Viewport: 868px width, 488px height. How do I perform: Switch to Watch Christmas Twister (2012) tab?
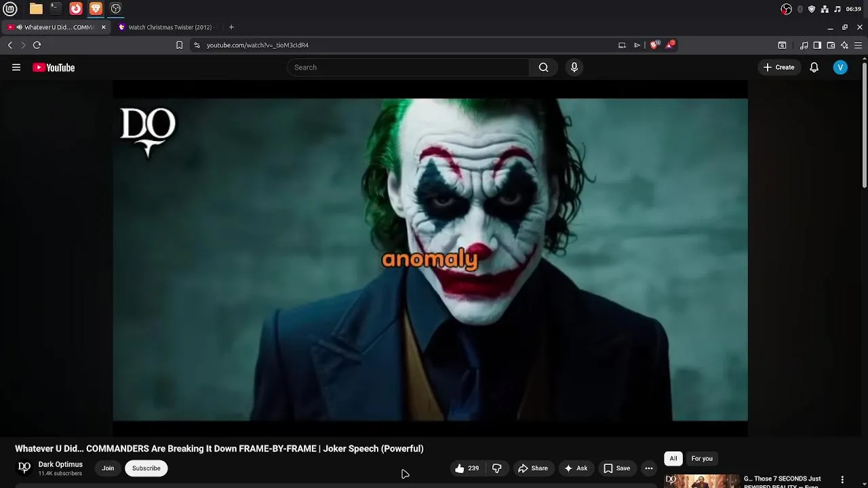click(x=166, y=27)
